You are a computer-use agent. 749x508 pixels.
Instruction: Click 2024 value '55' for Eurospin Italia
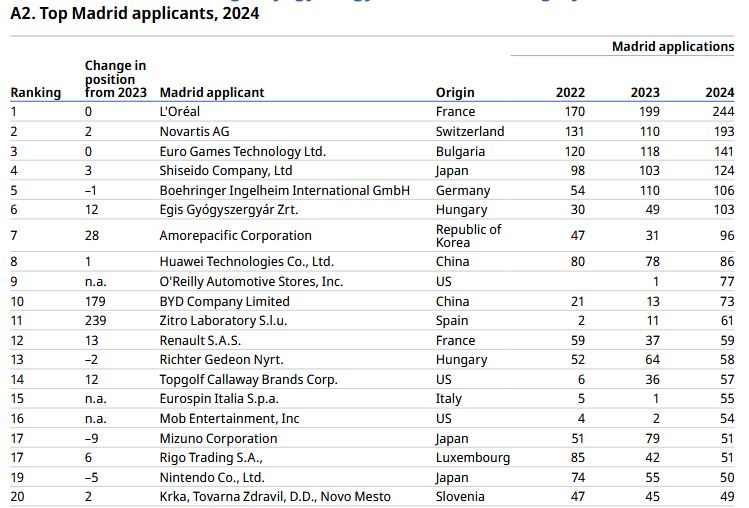pos(727,399)
